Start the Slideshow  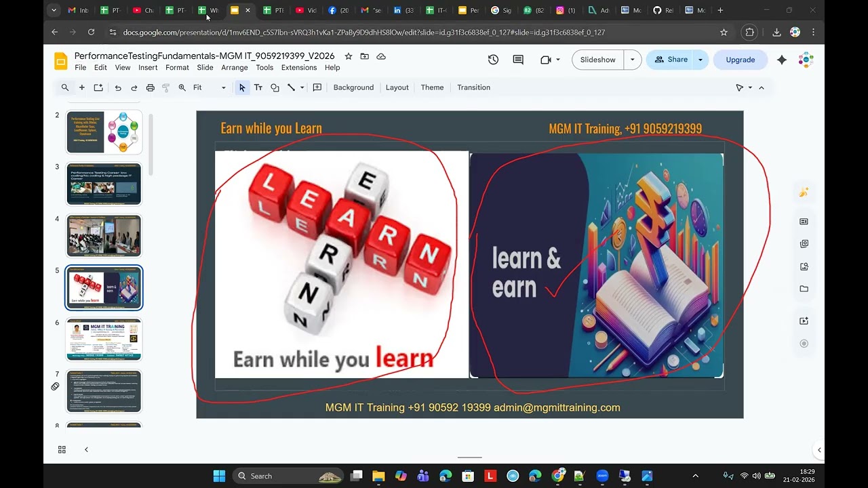coord(598,60)
